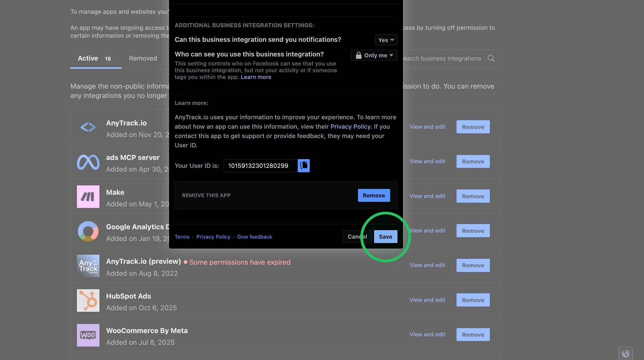
Task: Open the Learn more link
Action: [x=256, y=77]
